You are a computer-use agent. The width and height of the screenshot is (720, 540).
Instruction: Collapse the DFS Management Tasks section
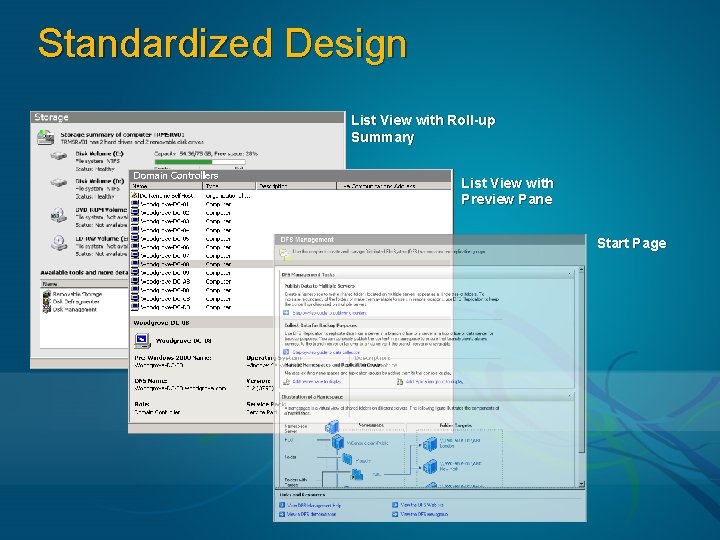click(569, 275)
